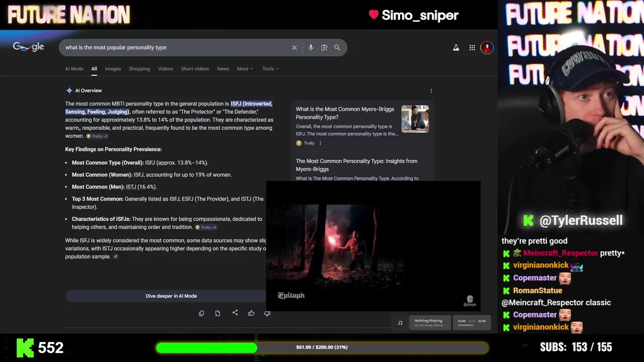Switch to the AI Mode tab
This screenshot has height=362, width=644.
[x=74, y=69]
